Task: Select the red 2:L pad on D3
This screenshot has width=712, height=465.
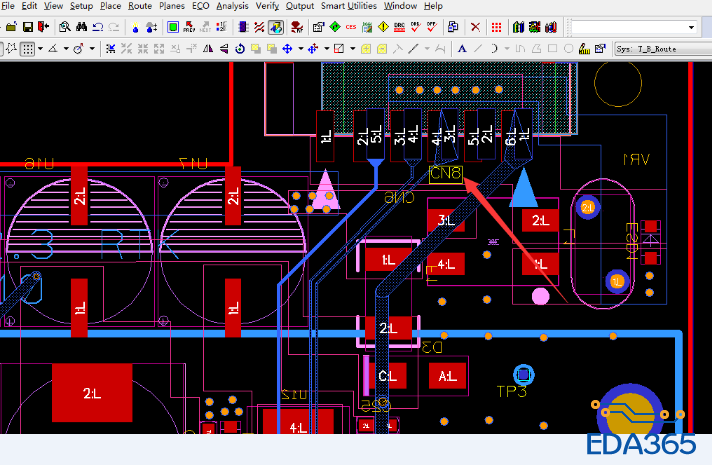Action: (388, 329)
